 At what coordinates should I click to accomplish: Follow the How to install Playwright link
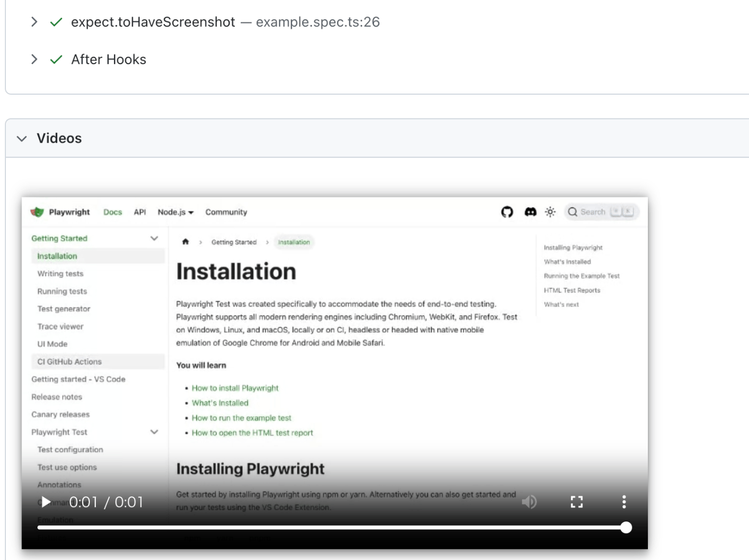[235, 388]
